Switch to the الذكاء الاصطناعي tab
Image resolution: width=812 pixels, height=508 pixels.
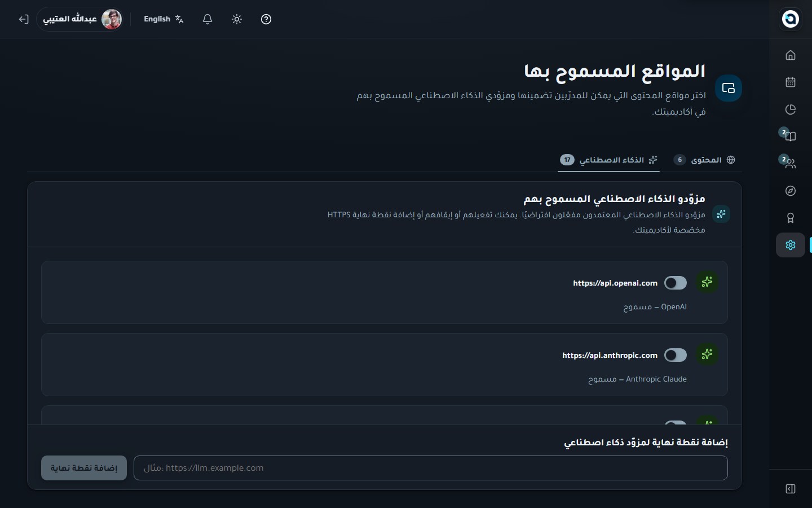tap(609, 160)
